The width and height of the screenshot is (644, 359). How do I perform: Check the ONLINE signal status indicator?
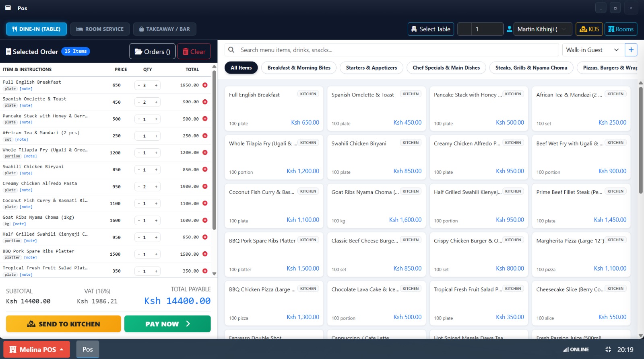tap(576, 350)
